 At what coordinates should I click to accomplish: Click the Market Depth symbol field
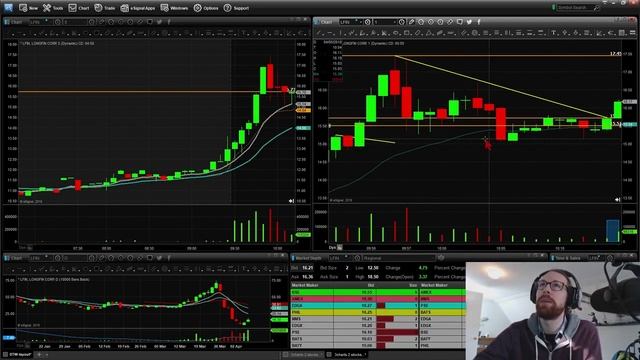click(339, 258)
